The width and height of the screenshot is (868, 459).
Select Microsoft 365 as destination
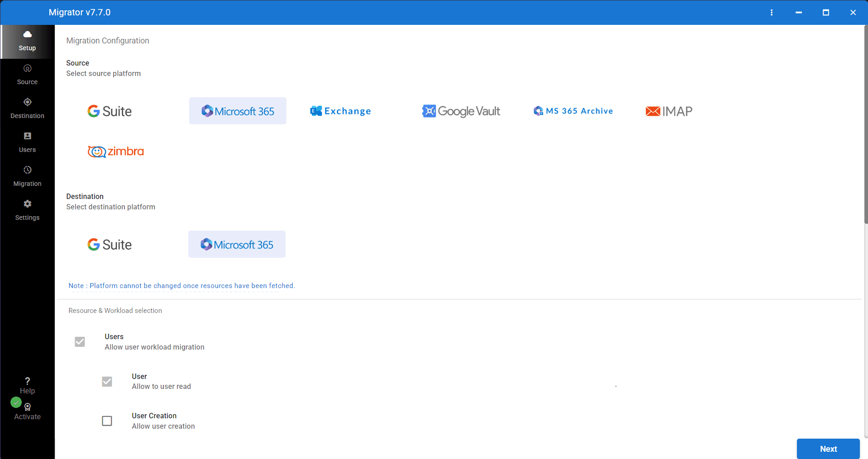click(237, 244)
